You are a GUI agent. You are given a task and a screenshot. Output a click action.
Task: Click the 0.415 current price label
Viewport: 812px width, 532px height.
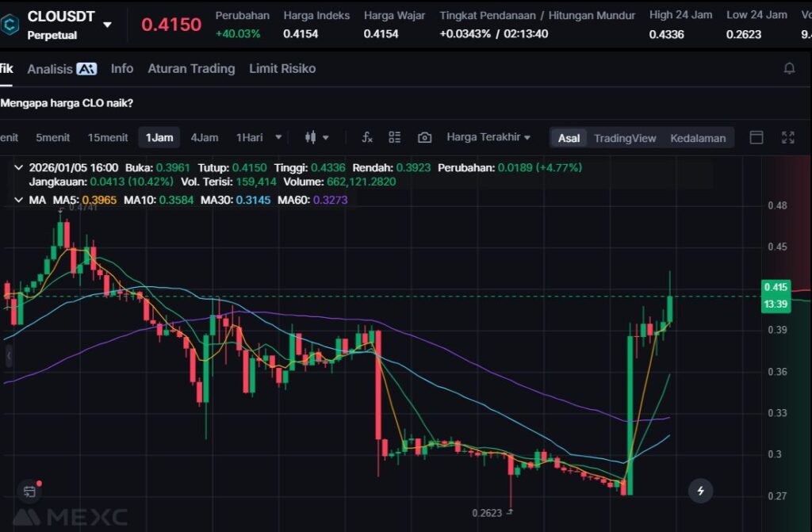(775, 287)
